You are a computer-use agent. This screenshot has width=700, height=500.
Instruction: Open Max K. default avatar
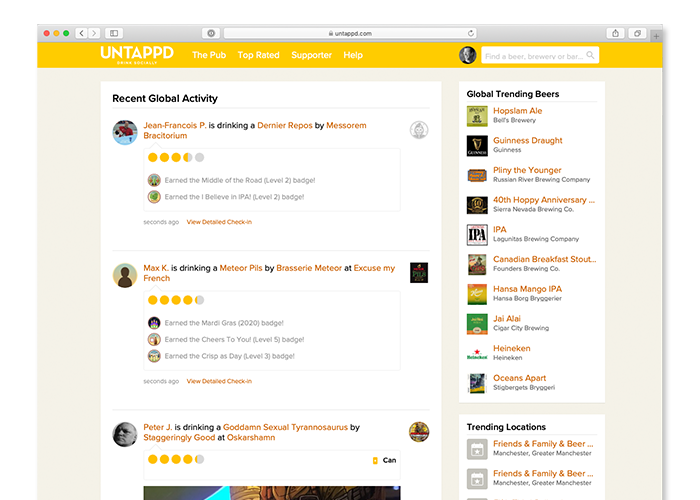coord(125,275)
